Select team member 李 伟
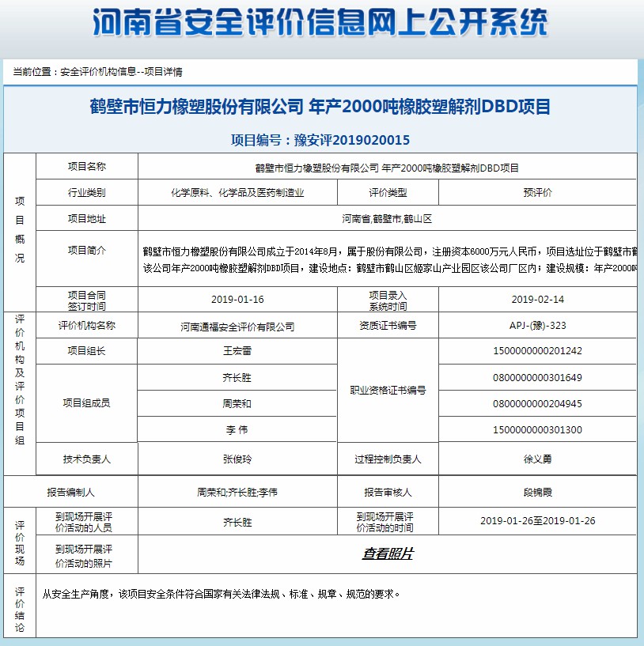 tap(237, 430)
